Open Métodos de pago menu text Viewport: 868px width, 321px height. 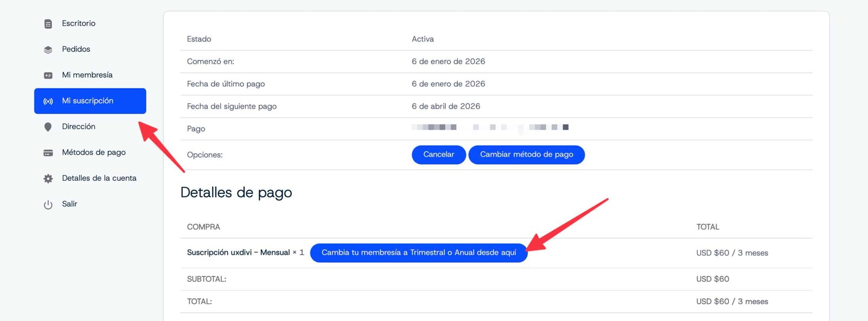[94, 152]
